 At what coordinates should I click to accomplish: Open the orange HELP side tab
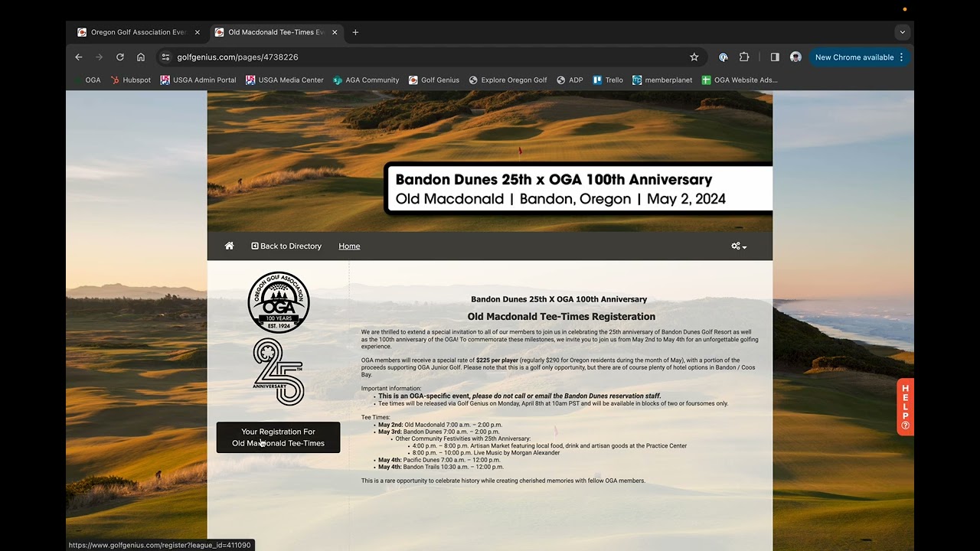click(905, 407)
